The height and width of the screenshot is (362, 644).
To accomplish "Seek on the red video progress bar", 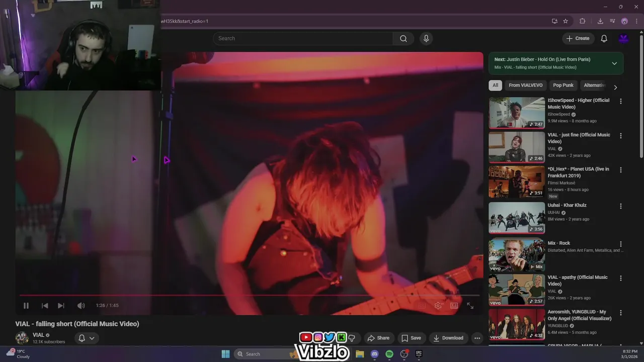I will (250, 295).
